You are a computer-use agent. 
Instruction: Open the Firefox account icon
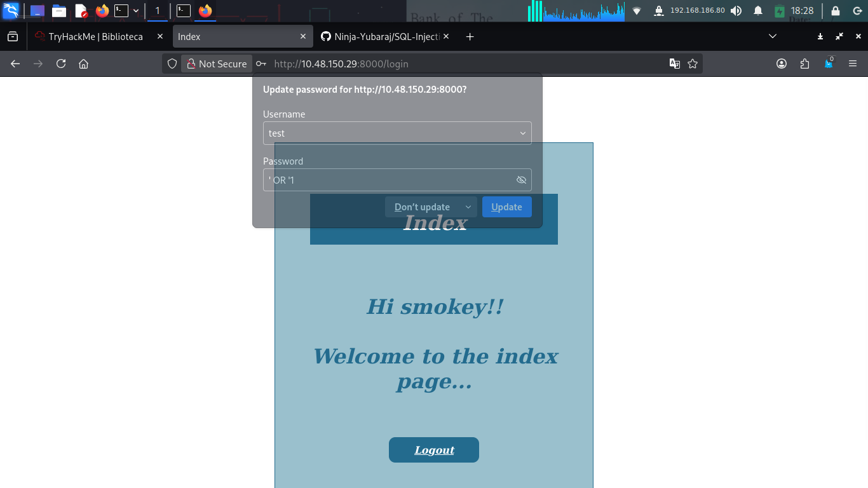[x=782, y=64]
